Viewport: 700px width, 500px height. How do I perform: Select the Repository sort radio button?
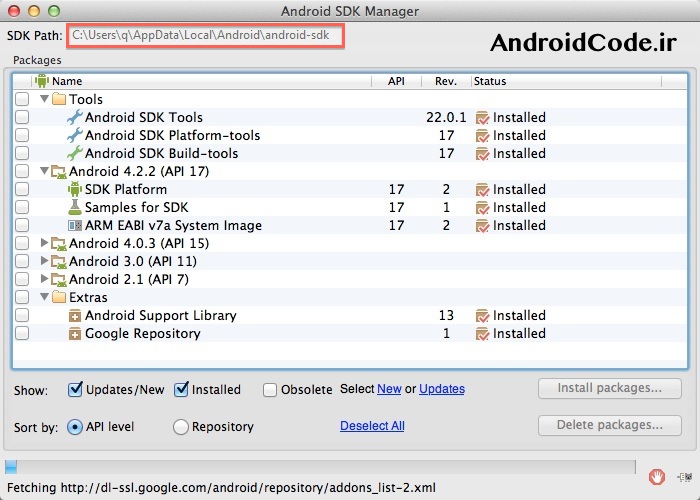pyautogui.click(x=181, y=427)
